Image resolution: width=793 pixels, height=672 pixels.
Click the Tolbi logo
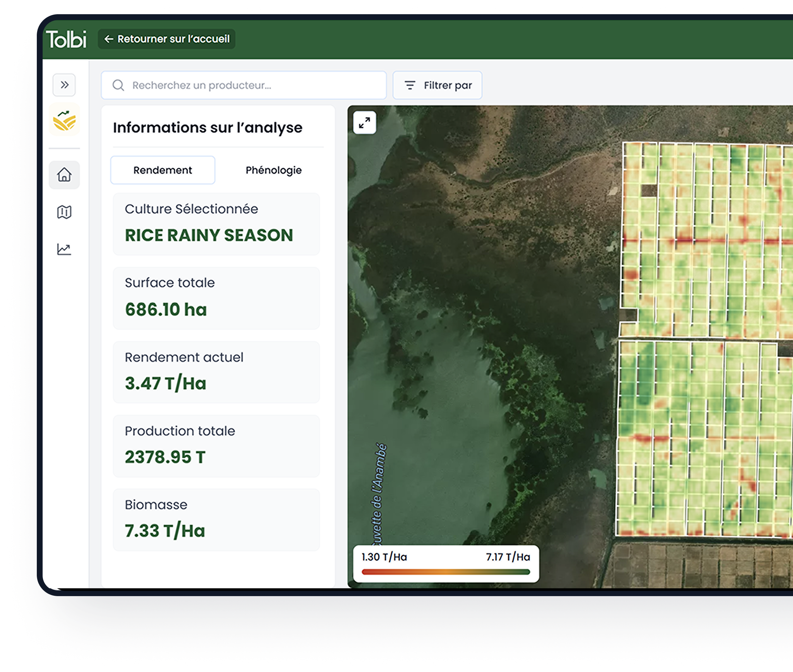click(66, 39)
